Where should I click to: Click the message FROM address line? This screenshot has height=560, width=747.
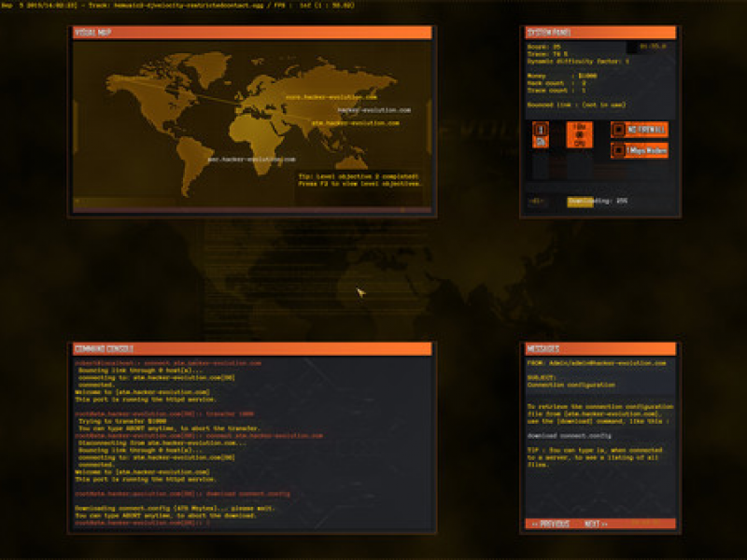597,363
